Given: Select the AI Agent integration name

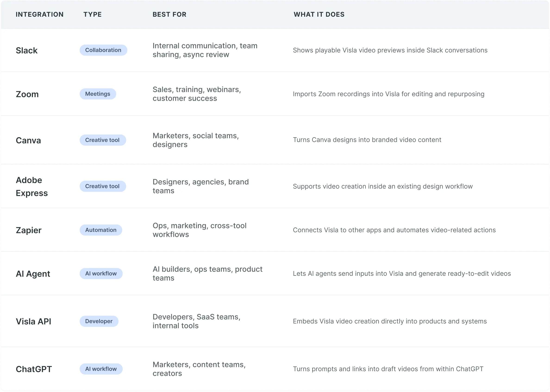Looking at the screenshot, I should (33, 274).
